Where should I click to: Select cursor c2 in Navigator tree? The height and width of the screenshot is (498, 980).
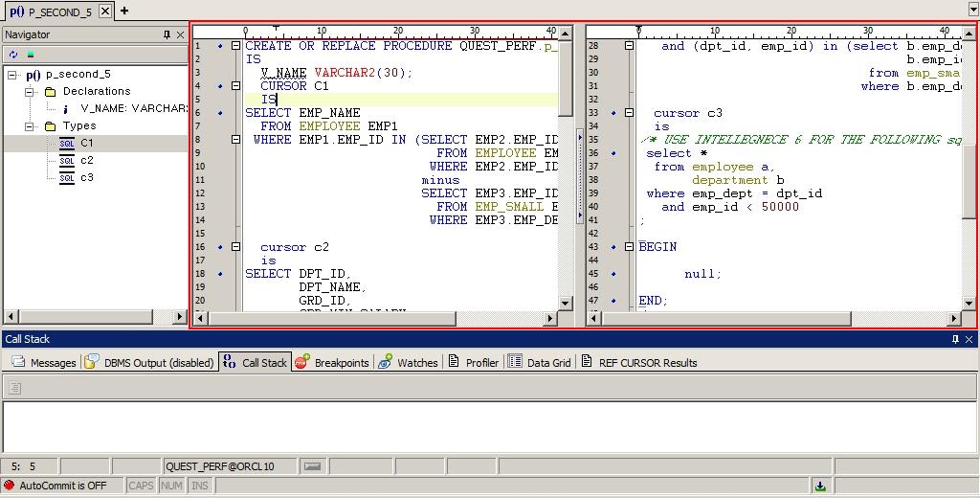click(86, 161)
